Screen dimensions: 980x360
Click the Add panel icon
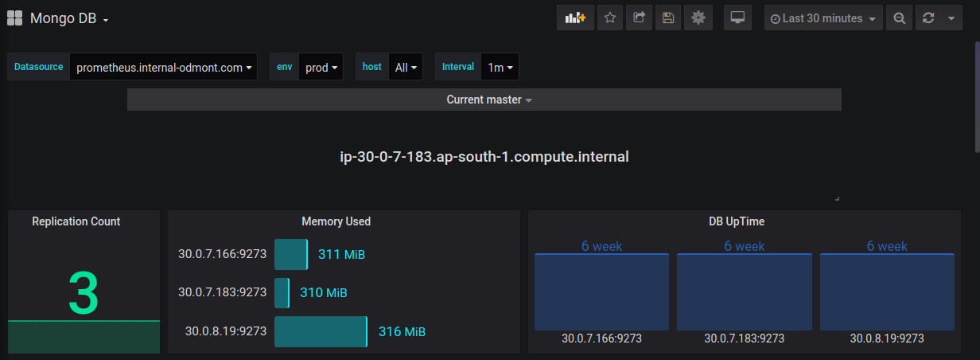(x=575, y=18)
